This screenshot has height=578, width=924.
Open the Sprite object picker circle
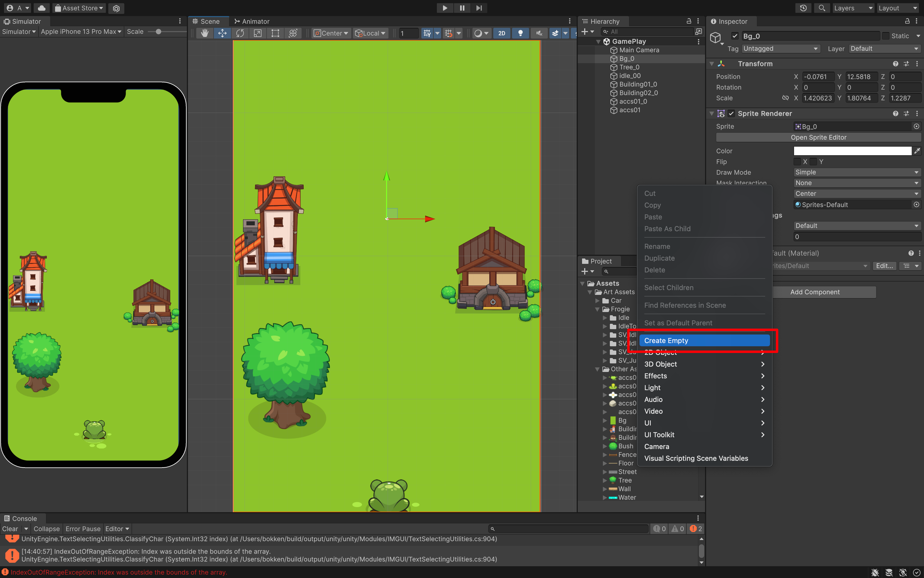click(x=916, y=126)
